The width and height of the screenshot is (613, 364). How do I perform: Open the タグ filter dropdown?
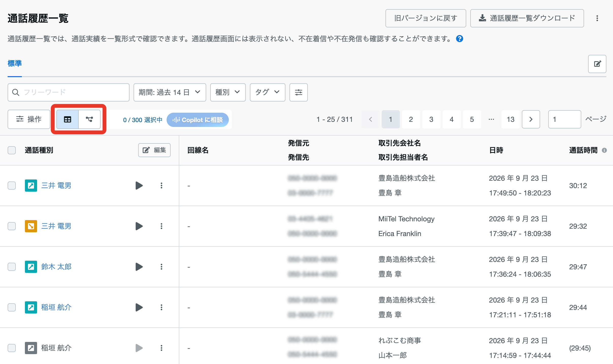click(x=267, y=92)
